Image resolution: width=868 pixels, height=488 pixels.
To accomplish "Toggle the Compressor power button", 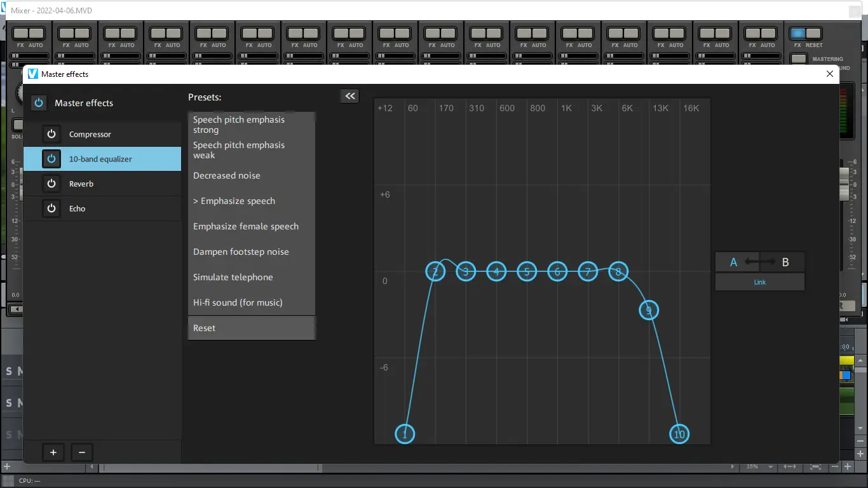I will pyautogui.click(x=51, y=134).
